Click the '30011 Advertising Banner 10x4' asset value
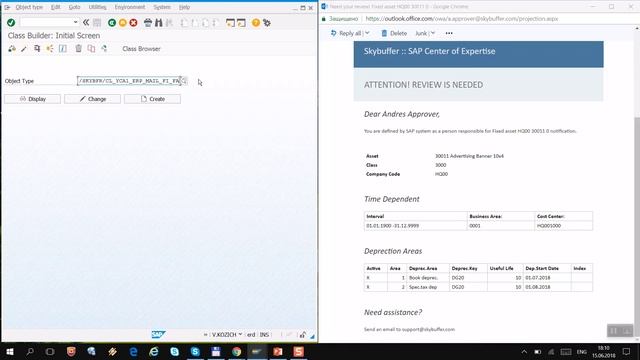Screen dimensions: 640x360 click(469, 156)
